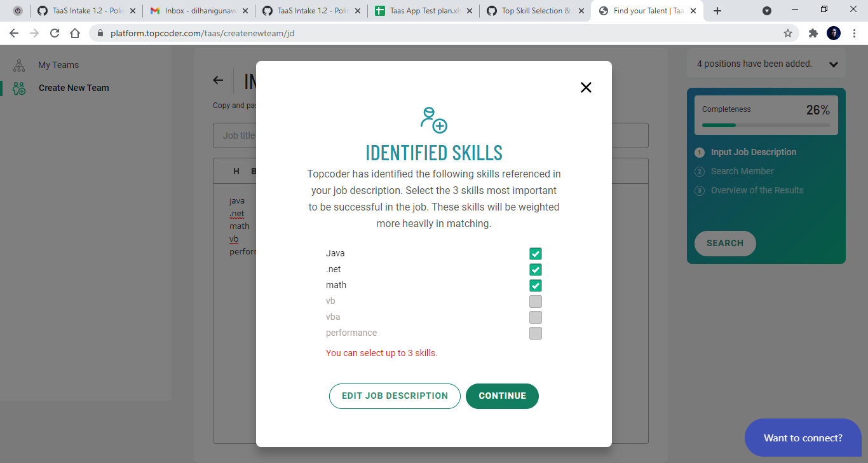Viewport: 868px width, 463px height.
Task: Open a new browser tab
Action: point(717,11)
